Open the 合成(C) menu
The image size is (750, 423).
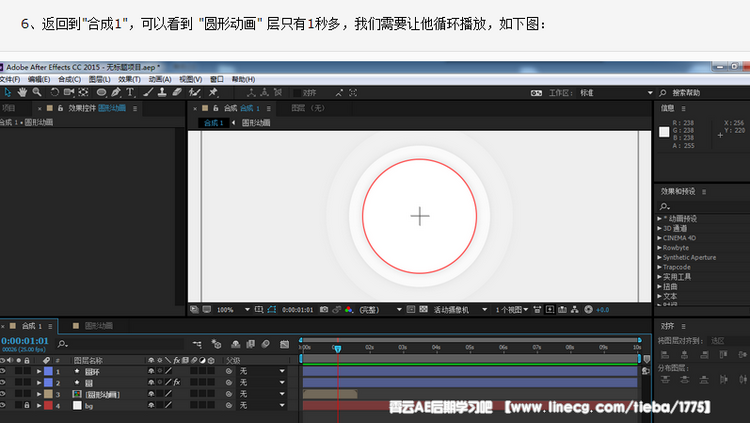point(69,79)
